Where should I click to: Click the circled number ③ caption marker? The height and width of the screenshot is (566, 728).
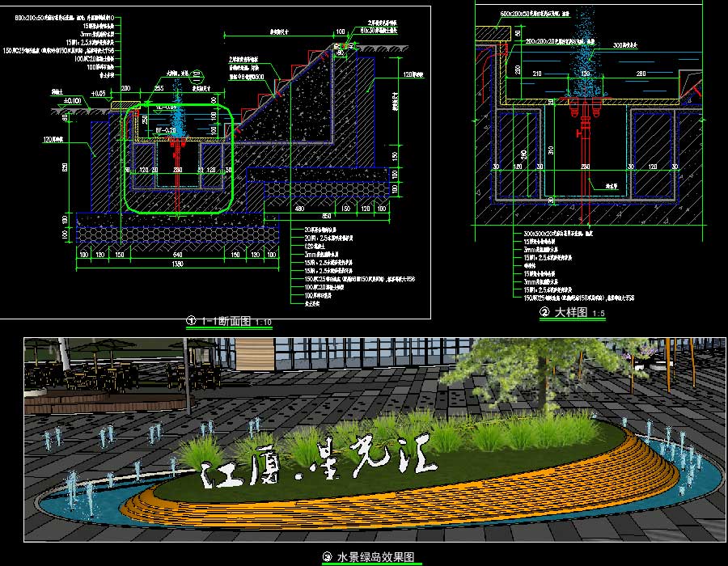328,556
